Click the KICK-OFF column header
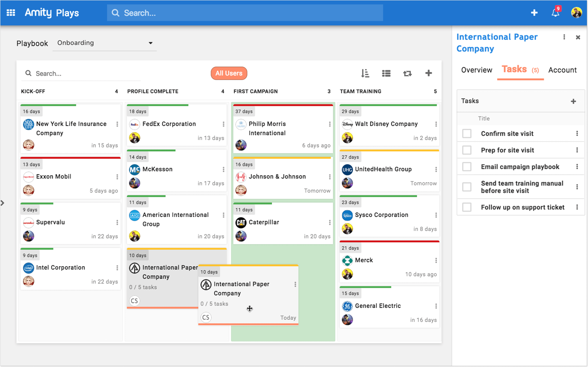 33,92
